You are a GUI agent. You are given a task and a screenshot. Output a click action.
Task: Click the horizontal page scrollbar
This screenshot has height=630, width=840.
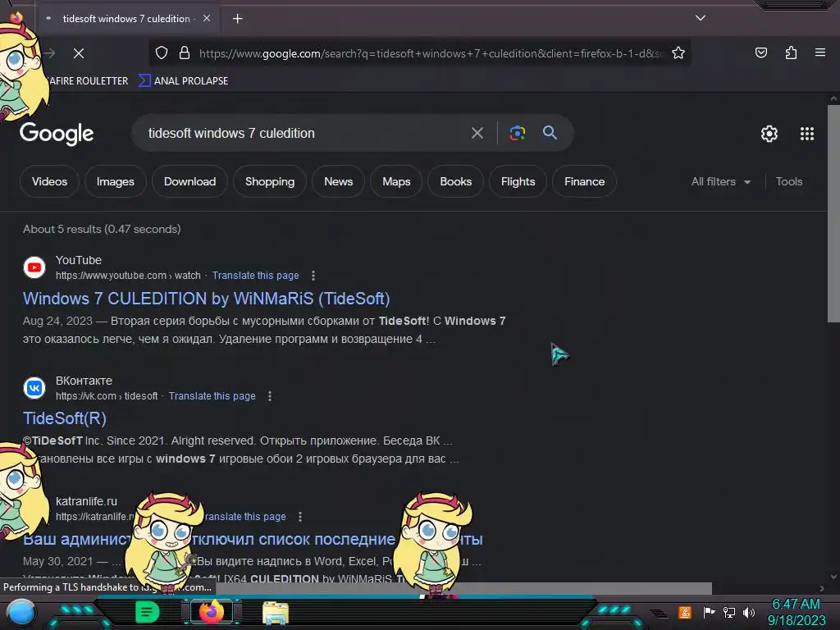click(464, 588)
